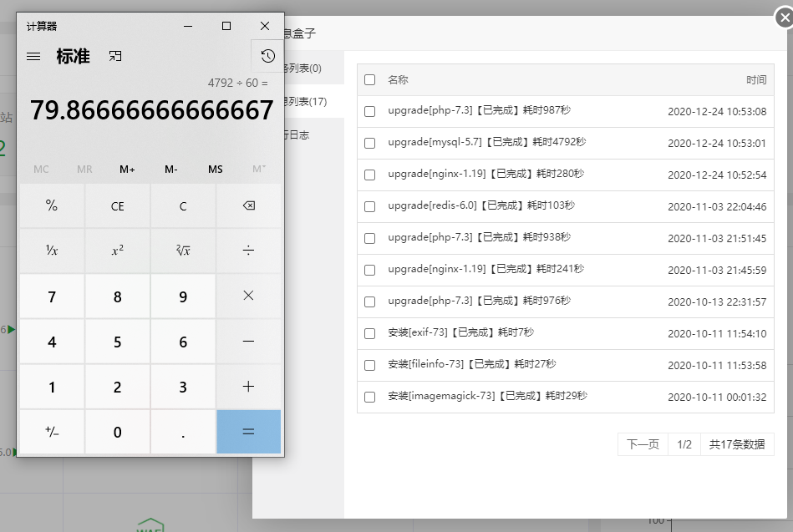
Task: Click the plus/minus sign toggle key
Action: point(52,432)
